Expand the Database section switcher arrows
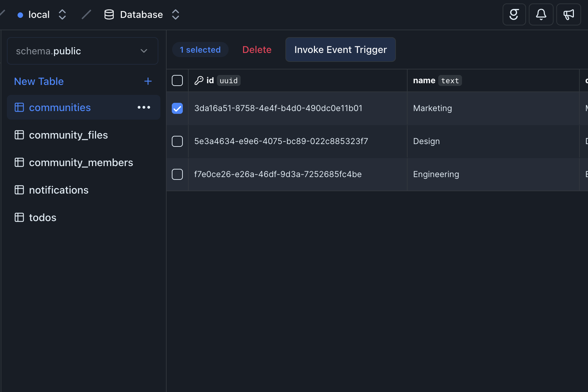 coord(176,14)
